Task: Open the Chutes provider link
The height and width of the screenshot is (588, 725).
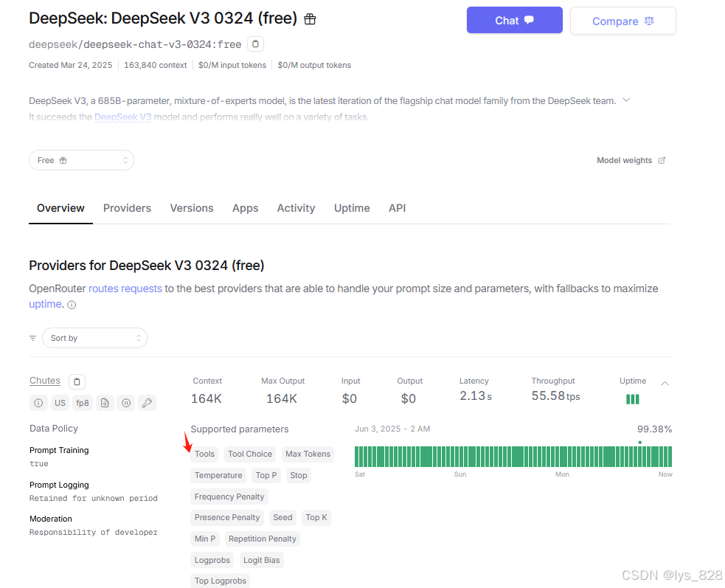Action: pyautogui.click(x=45, y=381)
